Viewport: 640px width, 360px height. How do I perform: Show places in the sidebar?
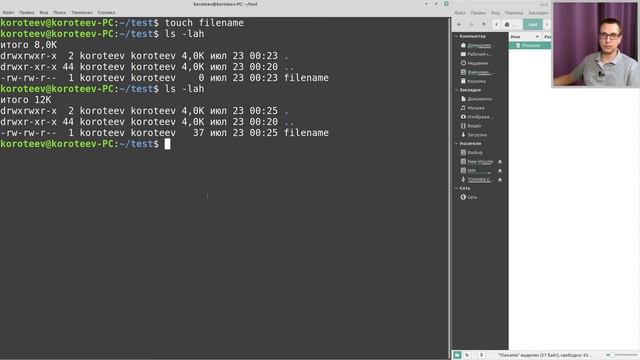pos(457,355)
